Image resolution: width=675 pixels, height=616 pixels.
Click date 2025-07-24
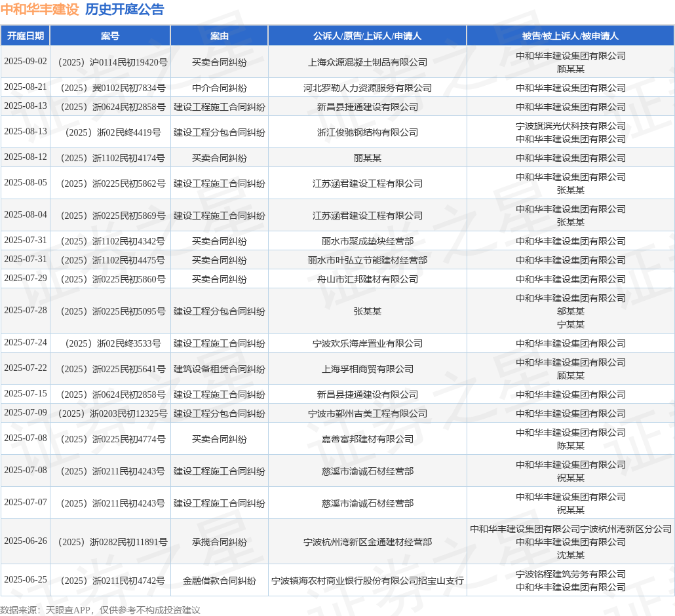click(x=26, y=343)
